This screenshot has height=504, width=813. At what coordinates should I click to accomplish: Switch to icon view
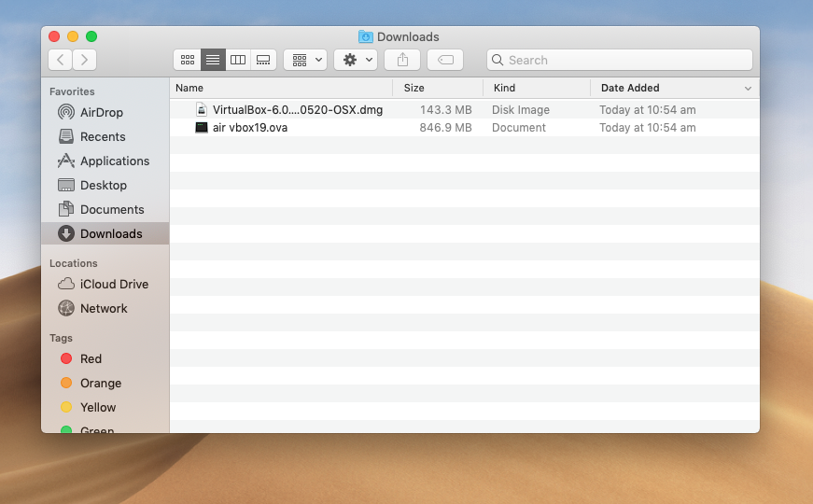click(188, 60)
